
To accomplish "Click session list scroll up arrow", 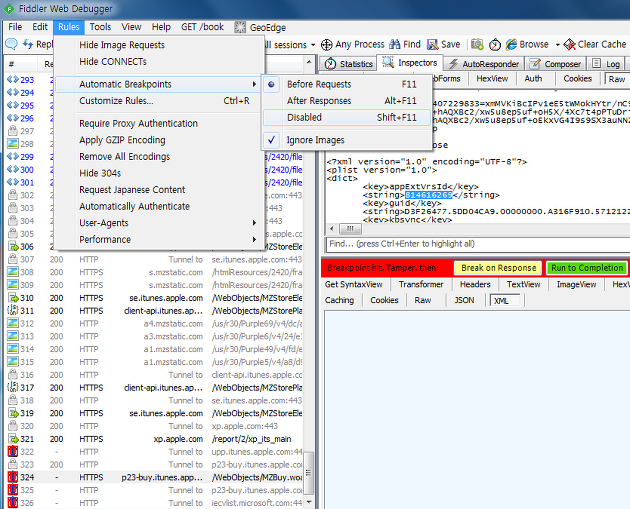I will coord(309,62).
